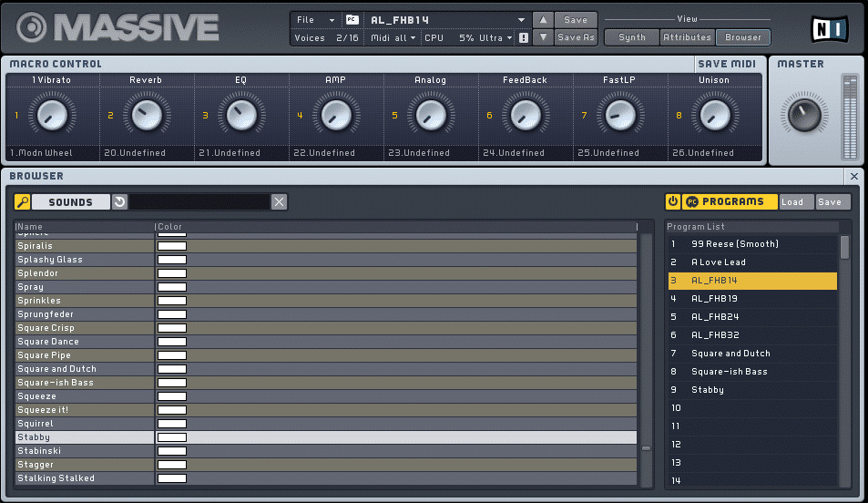Click the Save programs button
This screenshot has height=503, width=868.
point(833,201)
